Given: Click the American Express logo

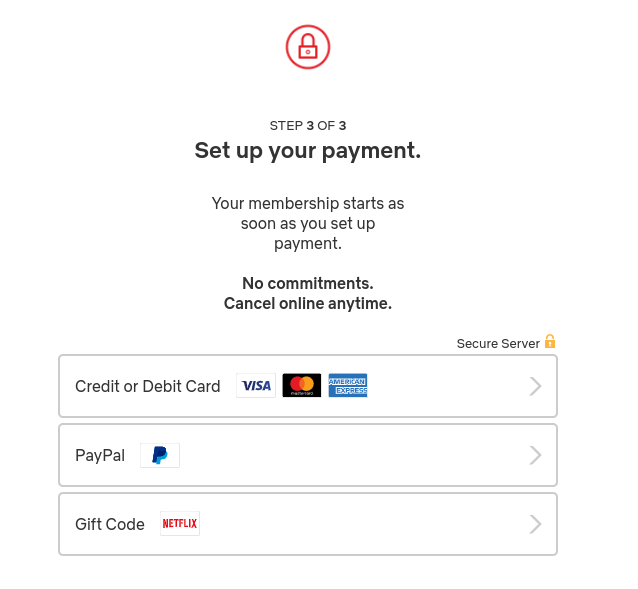Looking at the screenshot, I should click(x=348, y=385).
